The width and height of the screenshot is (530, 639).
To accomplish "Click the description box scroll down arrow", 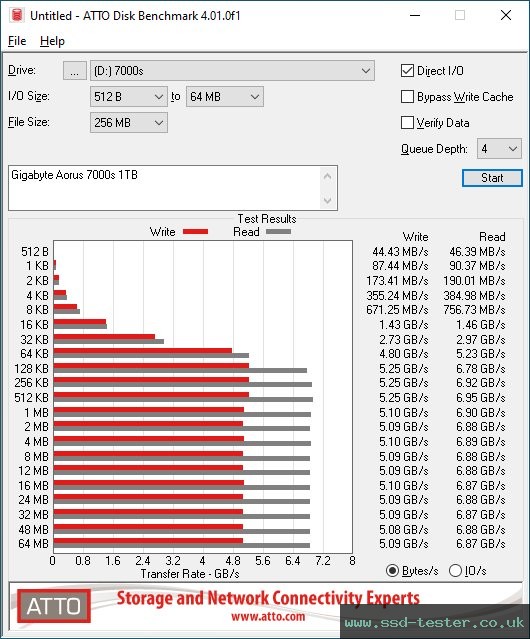I will (328, 200).
